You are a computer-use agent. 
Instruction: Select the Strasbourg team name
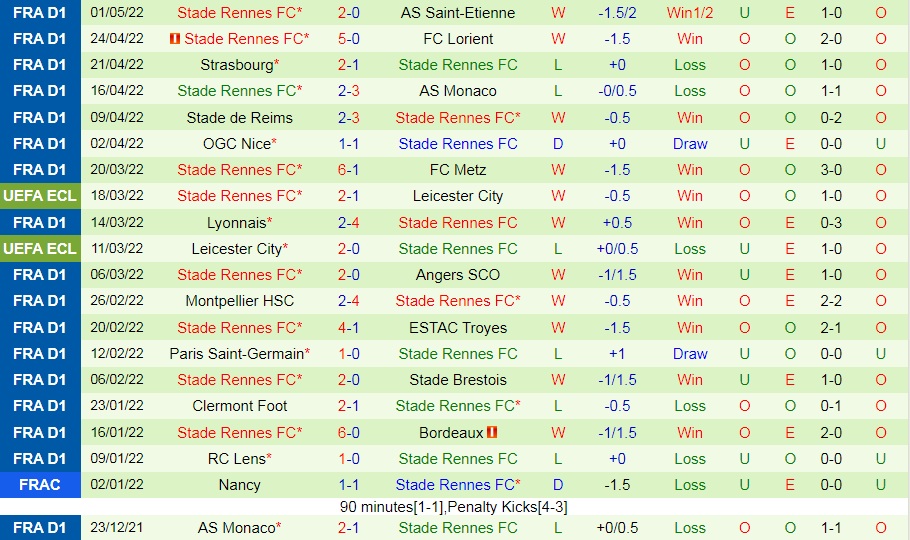coord(236,65)
